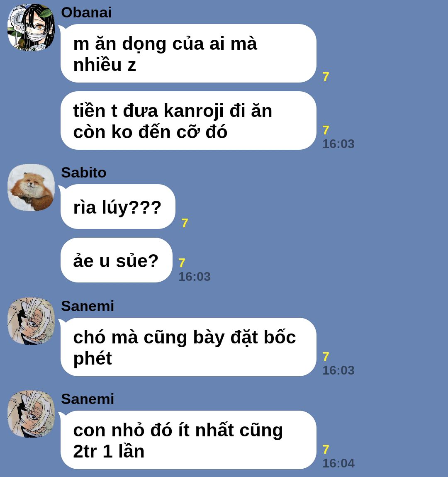Screen dimensions: 448x477
Task: Tap the "rìa lúy???" message bubble
Action: pyautogui.click(x=118, y=207)
